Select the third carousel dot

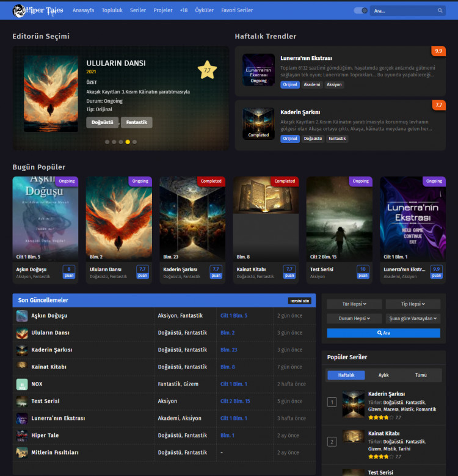point(121,142)
